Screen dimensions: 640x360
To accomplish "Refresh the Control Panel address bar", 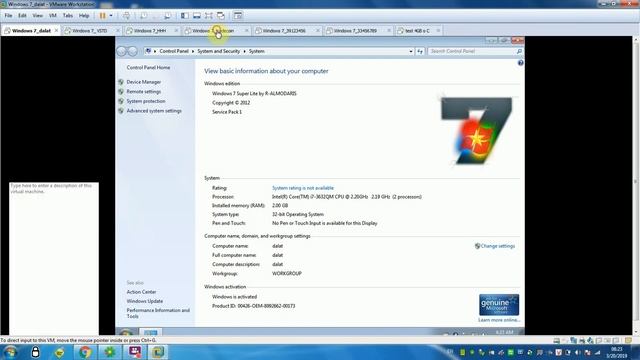I will tap(420, 51).
